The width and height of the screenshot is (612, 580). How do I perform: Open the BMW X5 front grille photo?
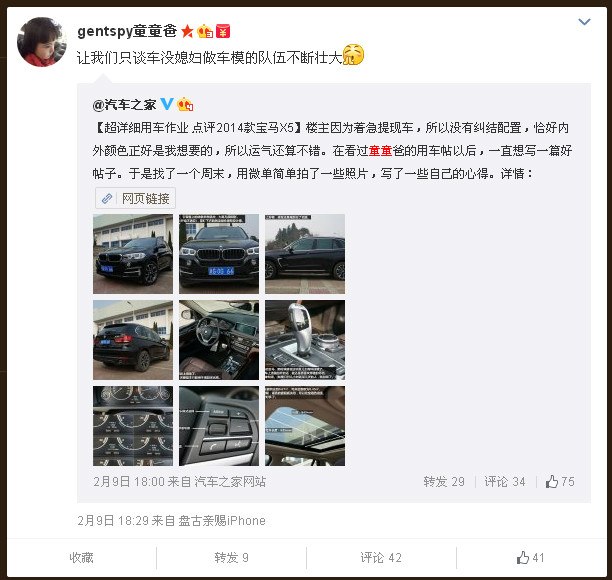(x=219, y=254)
